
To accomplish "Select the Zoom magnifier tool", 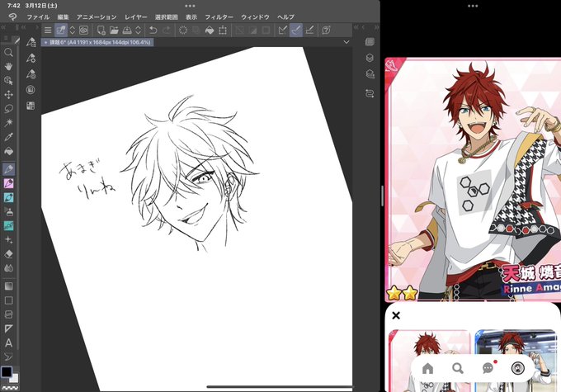I will pyautogui.click(x=8, y=53).
